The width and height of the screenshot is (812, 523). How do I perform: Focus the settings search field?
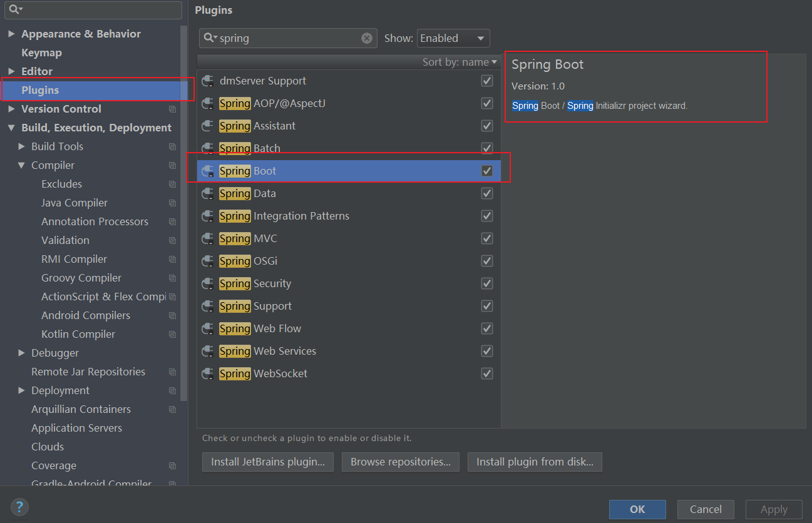coord(93,9)
